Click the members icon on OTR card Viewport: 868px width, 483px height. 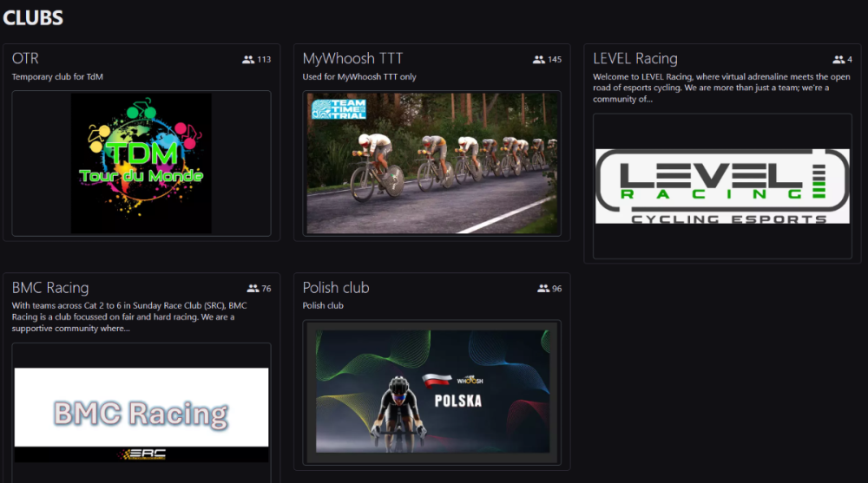[248, 60]
